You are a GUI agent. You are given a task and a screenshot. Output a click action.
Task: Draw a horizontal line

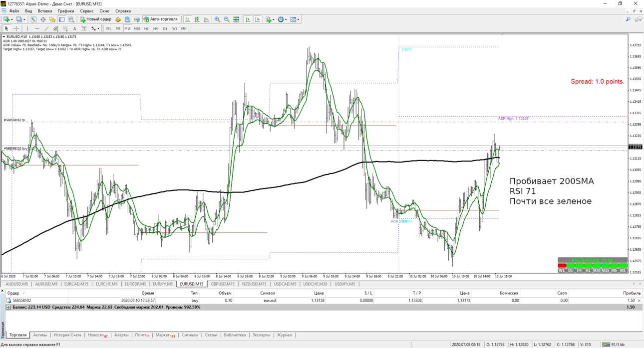pyautogui.click(x=37, y=28)
